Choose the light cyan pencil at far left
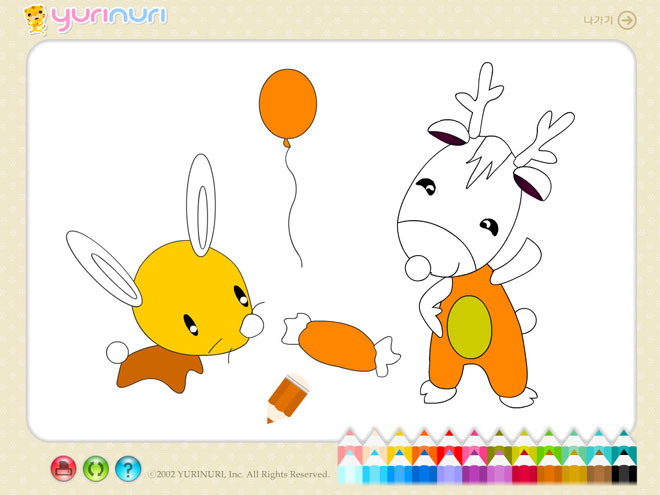The image size is (660, 495). [x=349, y=473]
